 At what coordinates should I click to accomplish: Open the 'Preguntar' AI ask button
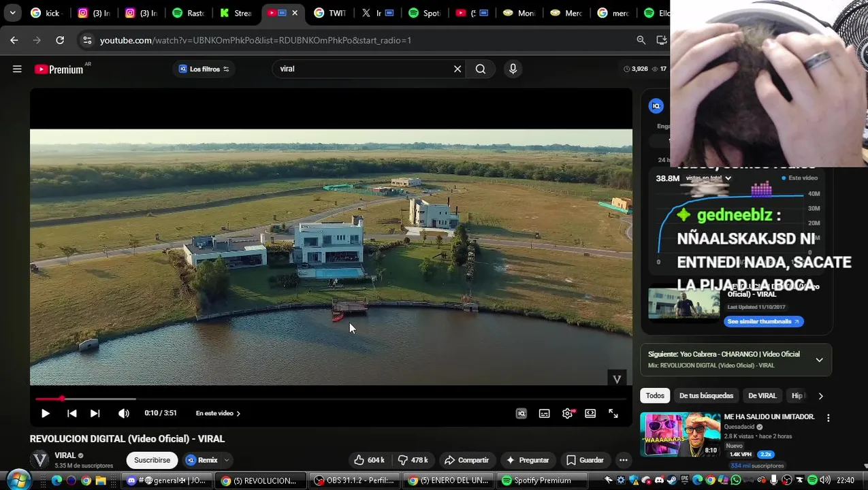528,460
